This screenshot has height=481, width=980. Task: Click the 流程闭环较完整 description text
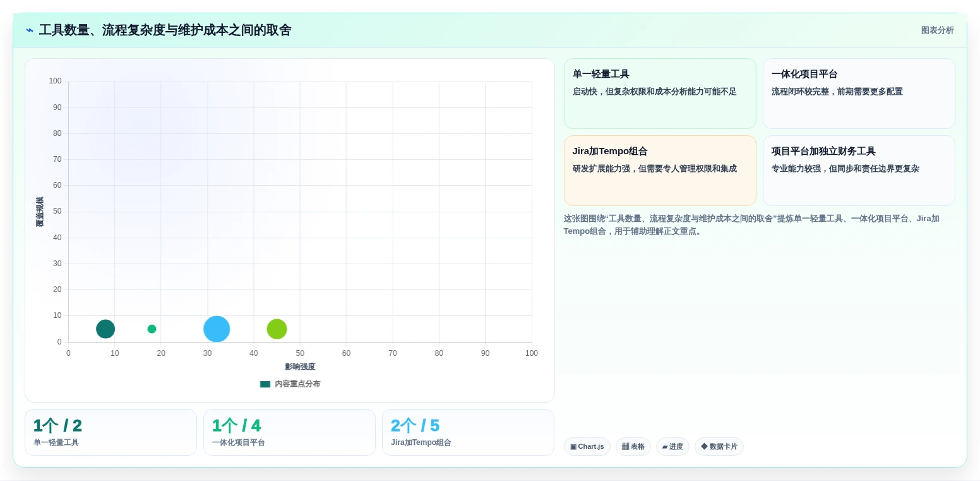837,92
